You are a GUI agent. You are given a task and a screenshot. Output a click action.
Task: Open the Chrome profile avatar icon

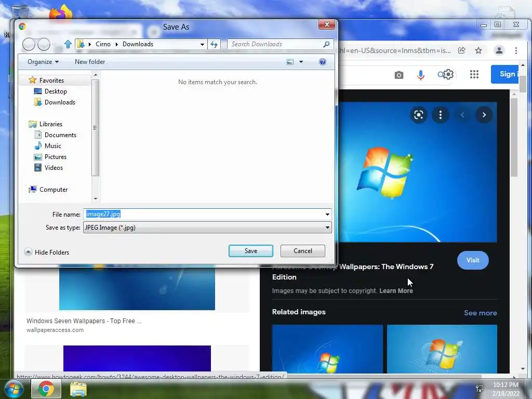pos(499,50)
